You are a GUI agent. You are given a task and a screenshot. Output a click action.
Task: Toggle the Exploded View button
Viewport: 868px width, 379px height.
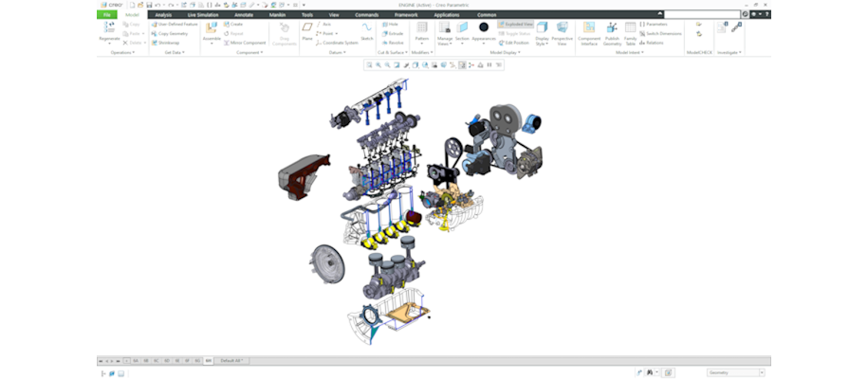tap(516, 24)
